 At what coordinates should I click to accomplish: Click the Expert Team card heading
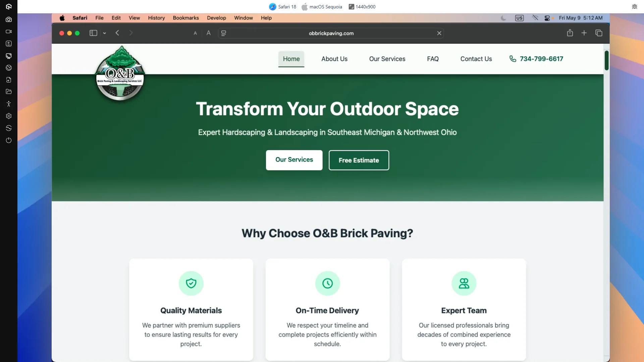[x=464, y=310]
